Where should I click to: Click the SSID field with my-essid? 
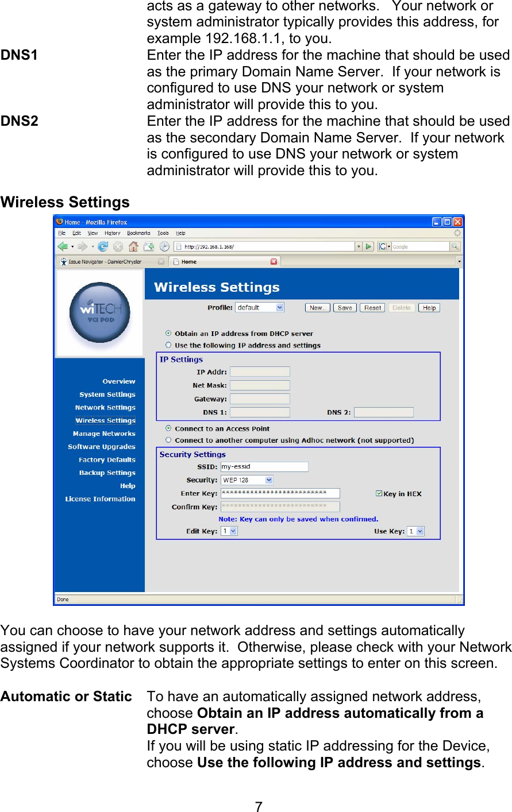coord(264,467)
